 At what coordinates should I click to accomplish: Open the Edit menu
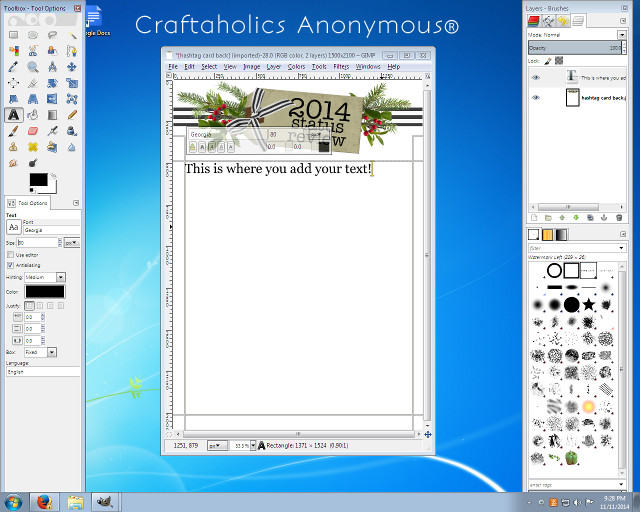coord(189,67)
